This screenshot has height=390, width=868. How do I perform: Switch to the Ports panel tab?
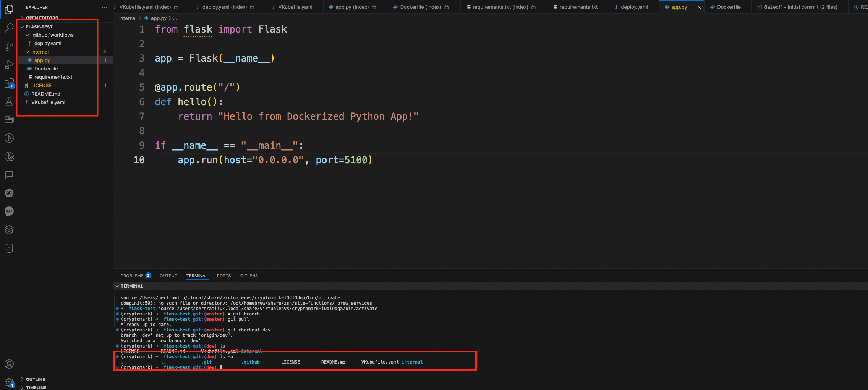(224, 276)
